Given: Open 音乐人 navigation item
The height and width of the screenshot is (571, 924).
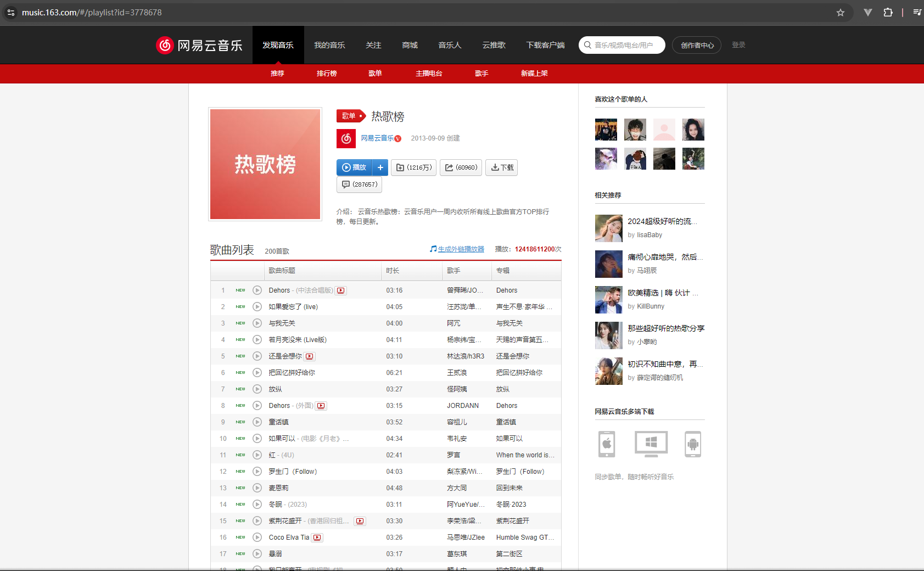Looking at the screenshot, I should tap(450, 45).
